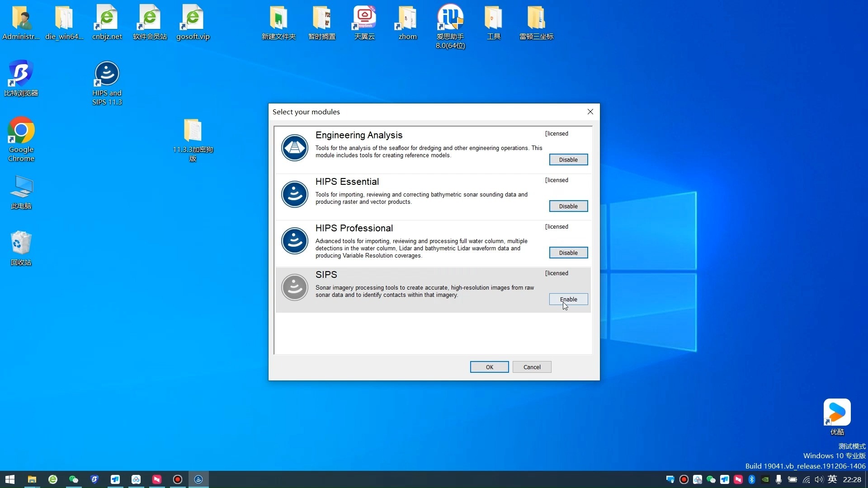Image resolution: width=868 pixels, height=488 pixels.
Task: Confirm module selection with OK
Action: click(489, 367)
